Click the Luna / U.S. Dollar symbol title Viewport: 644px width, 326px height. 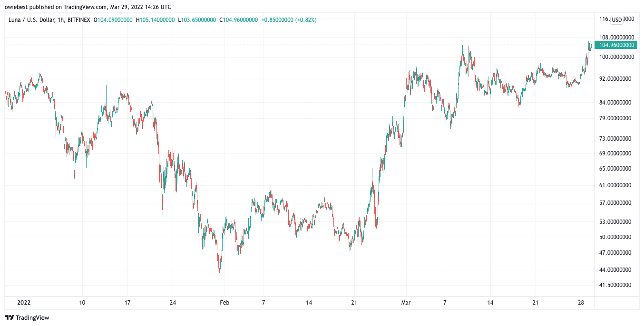(33, 20)
